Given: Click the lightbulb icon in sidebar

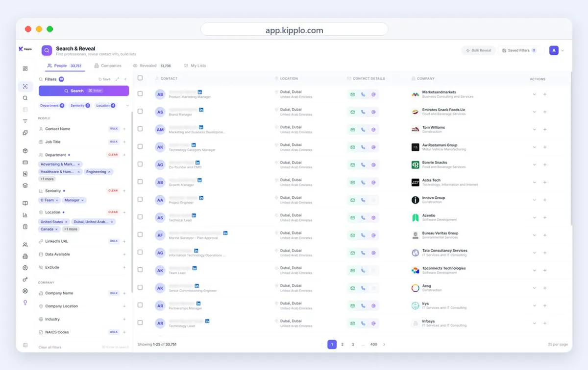Looking at the screenshot, I should click(x=25, y=302).
